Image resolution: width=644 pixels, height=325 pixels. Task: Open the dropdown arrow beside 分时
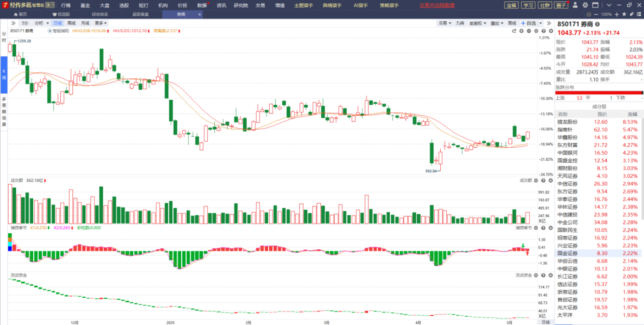pyautogui.click(x=47, y=23)
